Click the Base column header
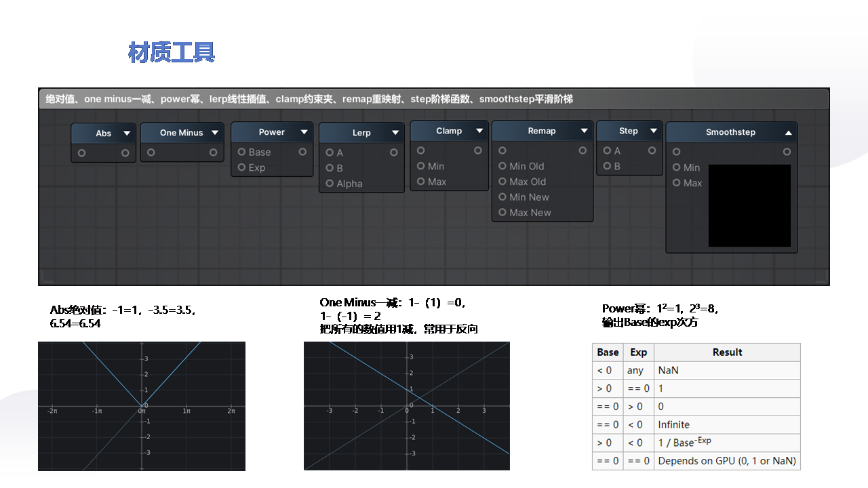The width and height of the screenshot is (868, 488). click(608, 352)
